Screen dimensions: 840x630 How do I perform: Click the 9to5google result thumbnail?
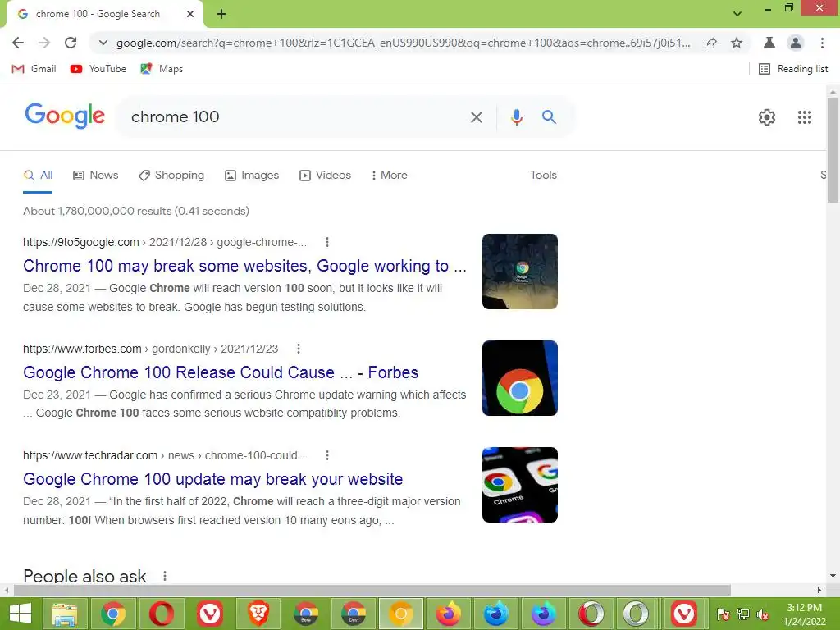[519, 272]
